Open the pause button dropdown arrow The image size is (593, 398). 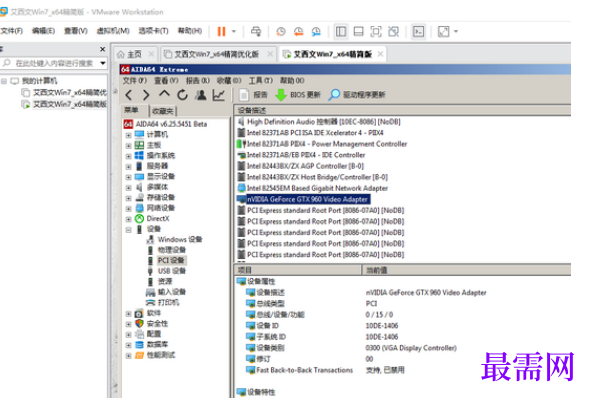(234, 31)
